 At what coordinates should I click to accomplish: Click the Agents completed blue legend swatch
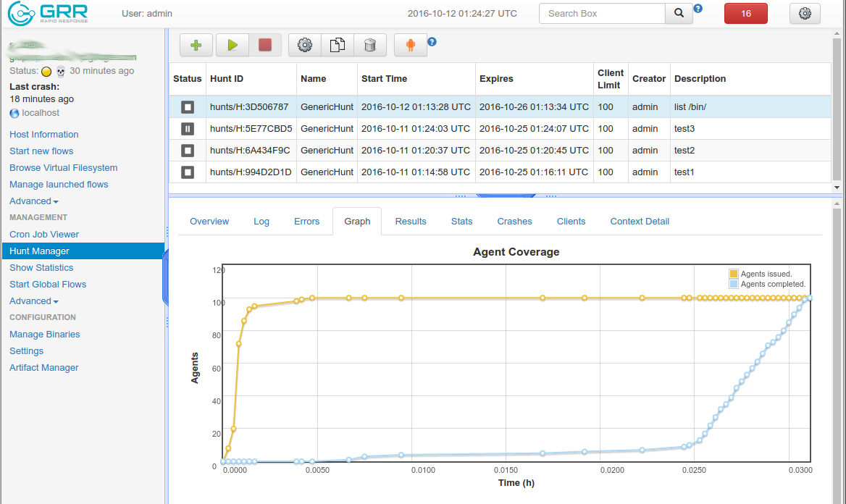pos(734,284)
